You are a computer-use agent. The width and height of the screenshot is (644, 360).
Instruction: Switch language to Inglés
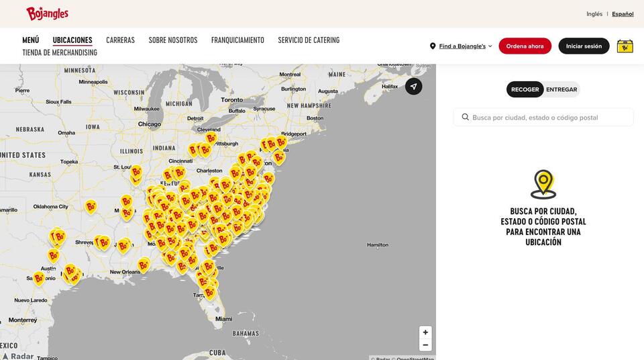click(x=594, y=14)
